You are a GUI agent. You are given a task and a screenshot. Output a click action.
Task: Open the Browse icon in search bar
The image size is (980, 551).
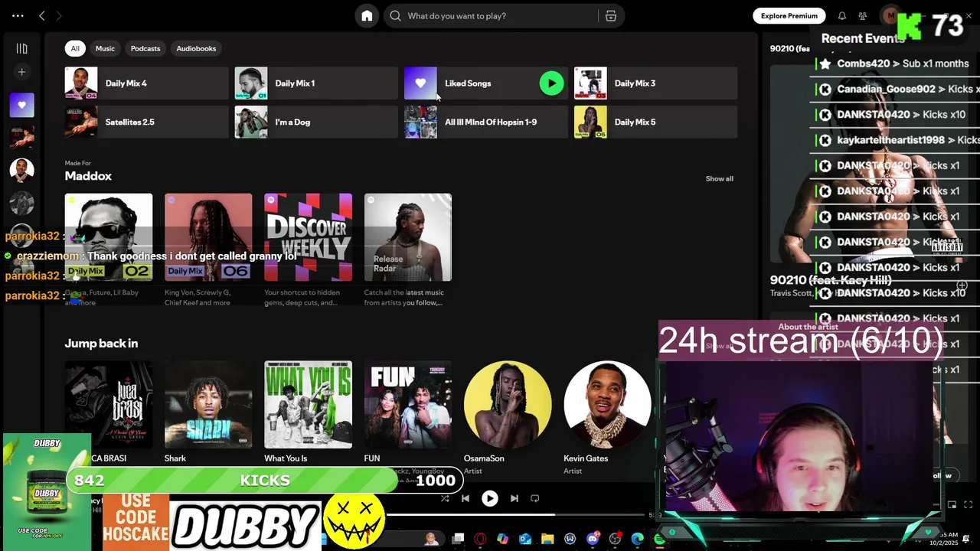point(611,15)
